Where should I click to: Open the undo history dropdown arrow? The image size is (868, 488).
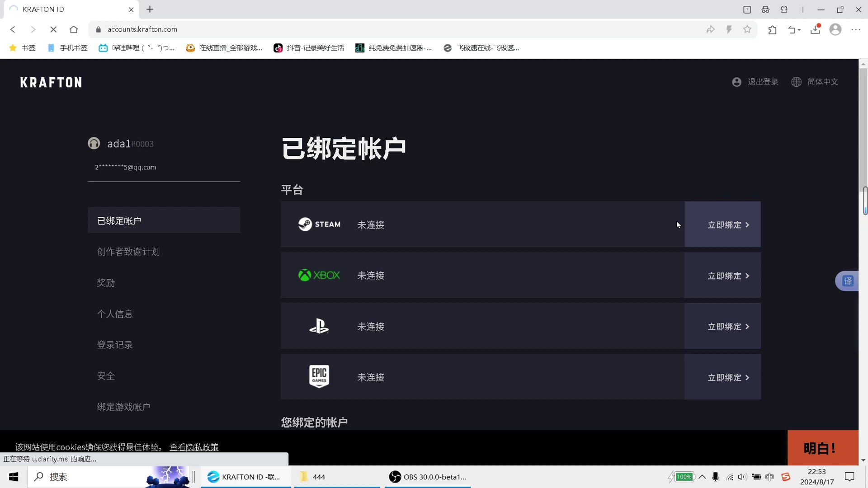click(799, 30)
